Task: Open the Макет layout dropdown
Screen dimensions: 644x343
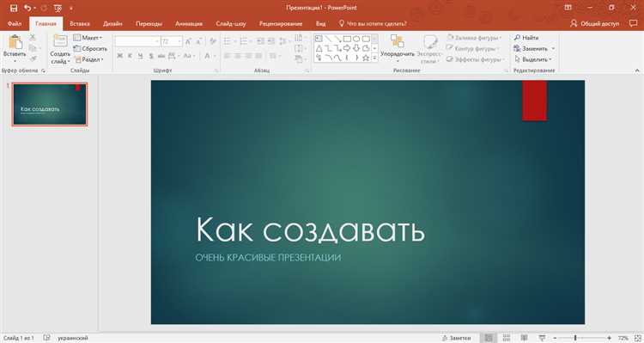Action: (88, 38)
